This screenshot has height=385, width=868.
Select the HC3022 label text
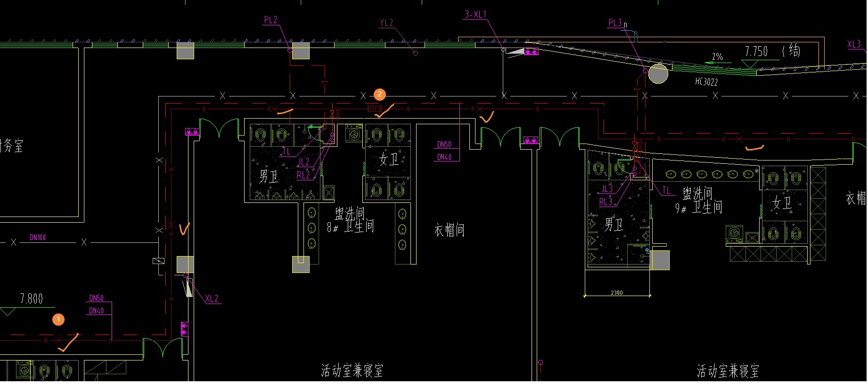coord(706,82)
